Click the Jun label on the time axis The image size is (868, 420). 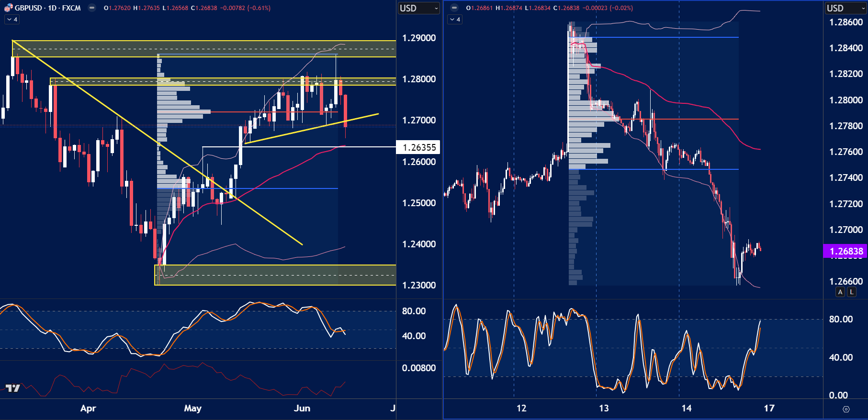[x=302, y=409]
